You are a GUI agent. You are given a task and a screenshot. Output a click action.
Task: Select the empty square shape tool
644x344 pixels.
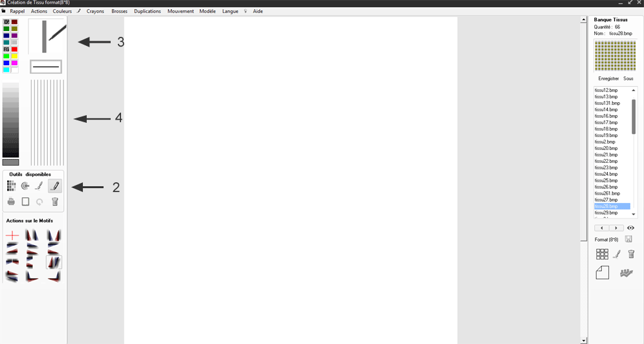click(x=25, y=202)
